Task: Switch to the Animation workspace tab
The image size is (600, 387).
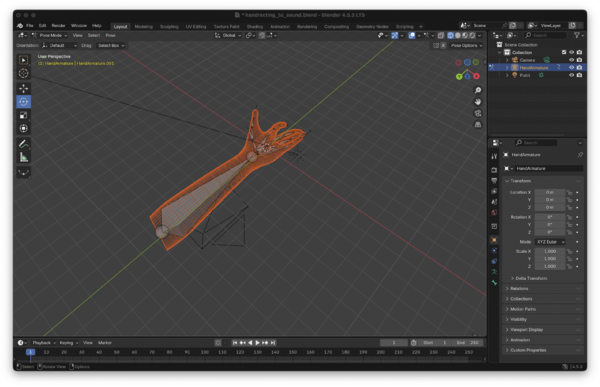Action: tap(280, 26)
